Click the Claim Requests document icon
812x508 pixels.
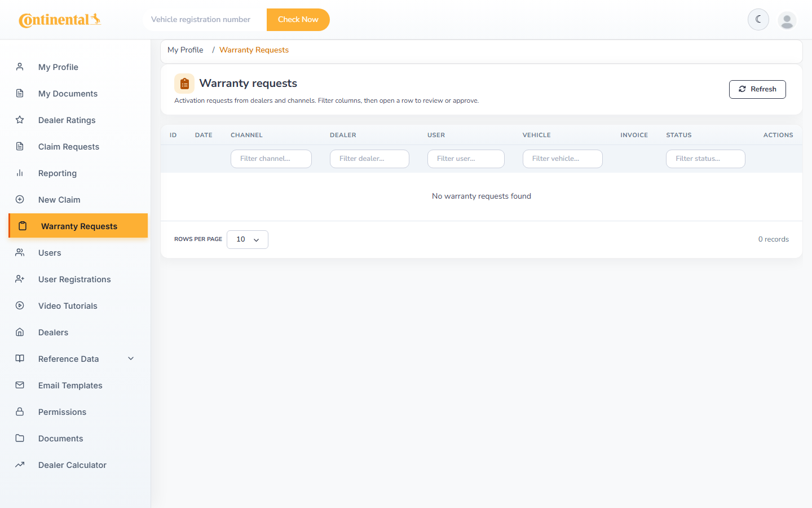pyautogui.click(x=20, y=146)
